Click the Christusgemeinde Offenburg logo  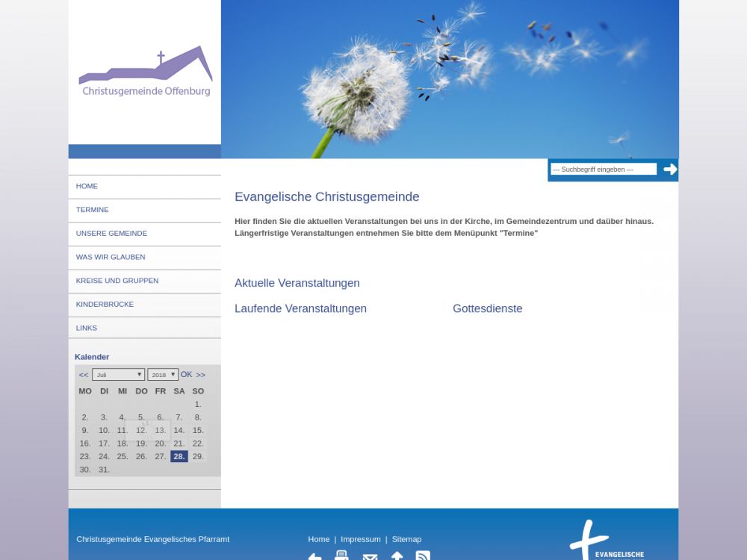tap(146, 72)
